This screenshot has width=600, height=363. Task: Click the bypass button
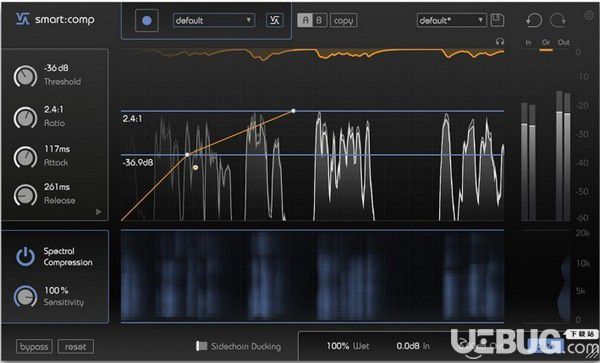point(34,347)
